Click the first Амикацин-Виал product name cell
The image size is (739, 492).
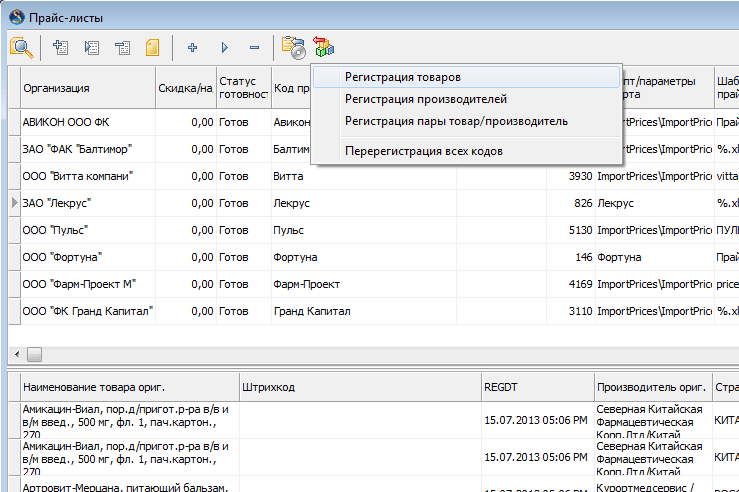coord(131,420)
